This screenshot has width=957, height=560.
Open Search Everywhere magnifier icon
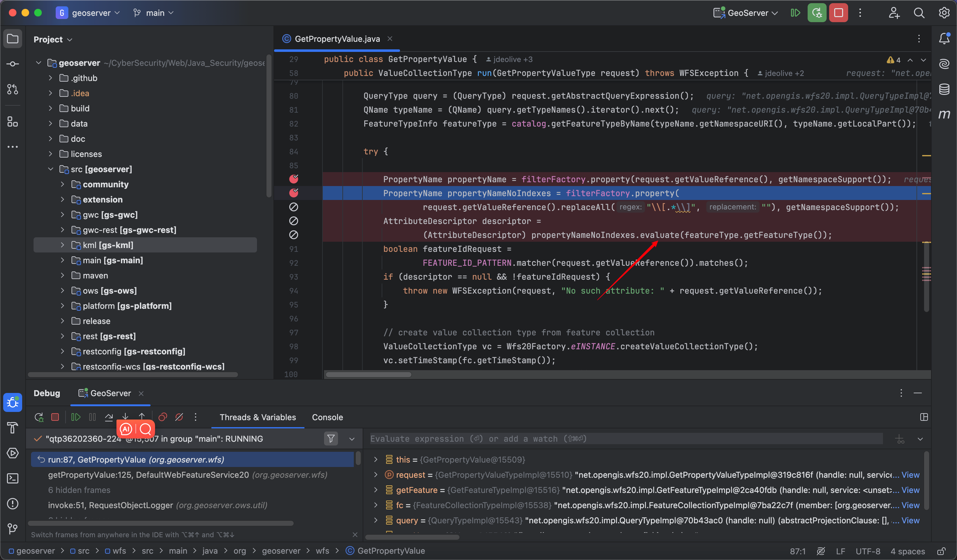(x=919, y=13)
